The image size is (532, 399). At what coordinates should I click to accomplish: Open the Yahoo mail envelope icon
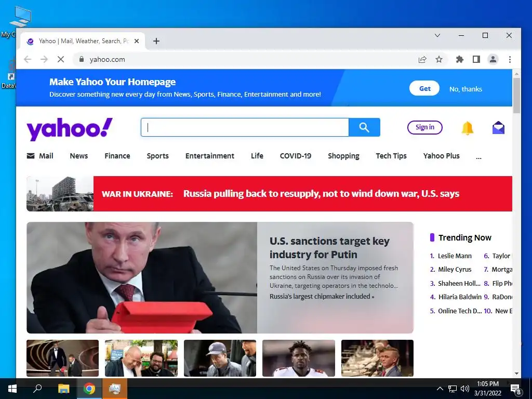click(x=498, y=128)
